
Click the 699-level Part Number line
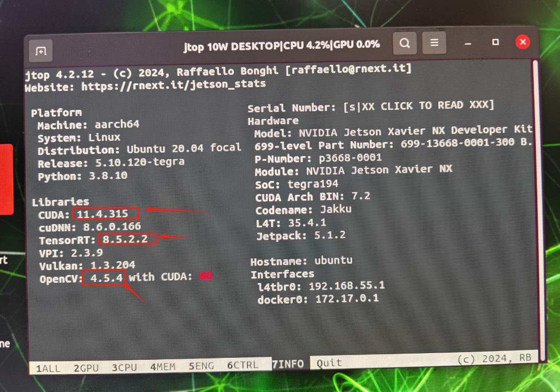(393, 144)
